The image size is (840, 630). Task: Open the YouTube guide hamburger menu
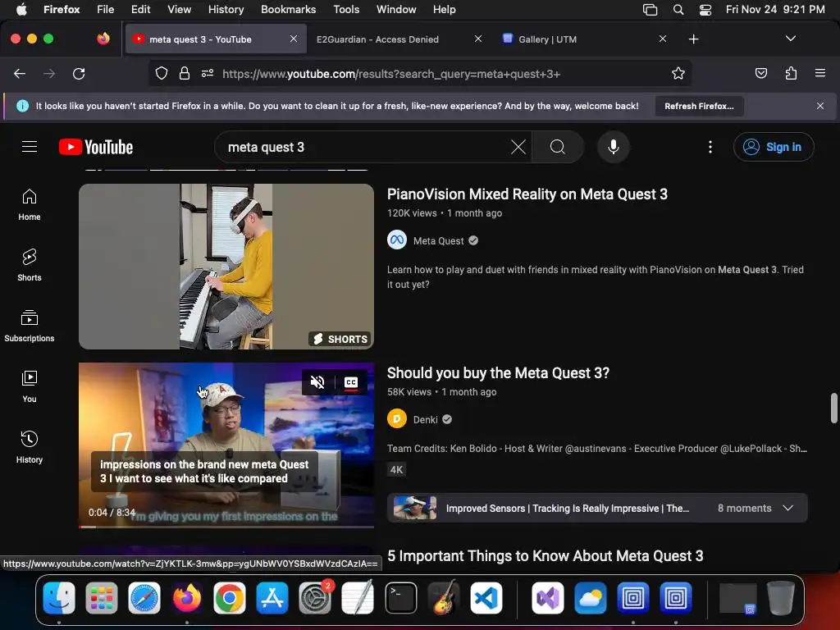30,147
